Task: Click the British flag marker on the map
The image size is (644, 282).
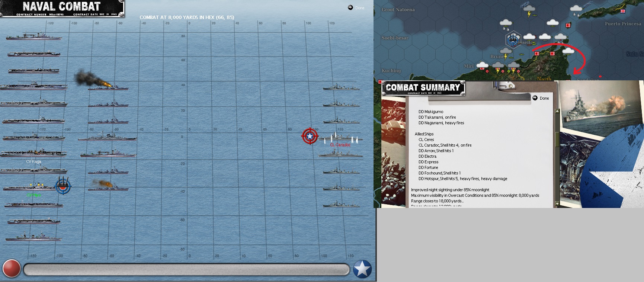Action: point(623,11)
